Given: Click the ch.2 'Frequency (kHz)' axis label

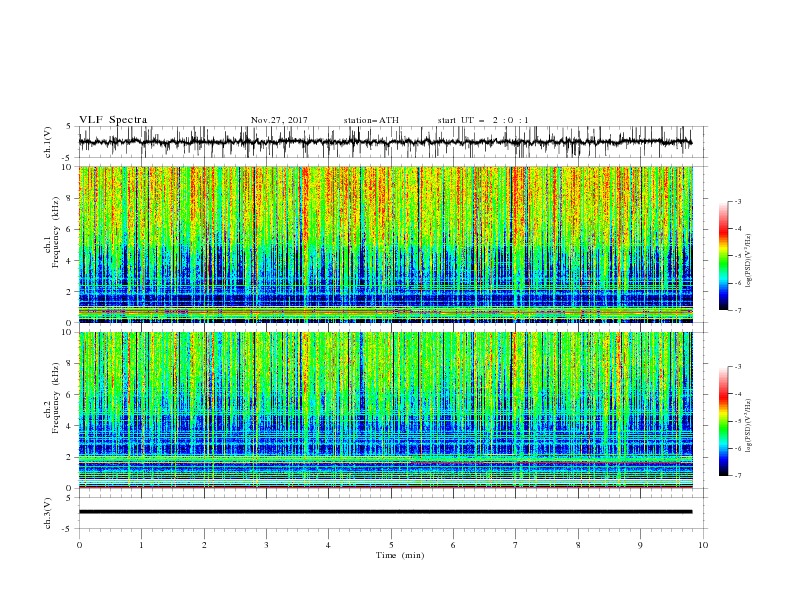Looking at the screenshot, I should tap(56, 398).
